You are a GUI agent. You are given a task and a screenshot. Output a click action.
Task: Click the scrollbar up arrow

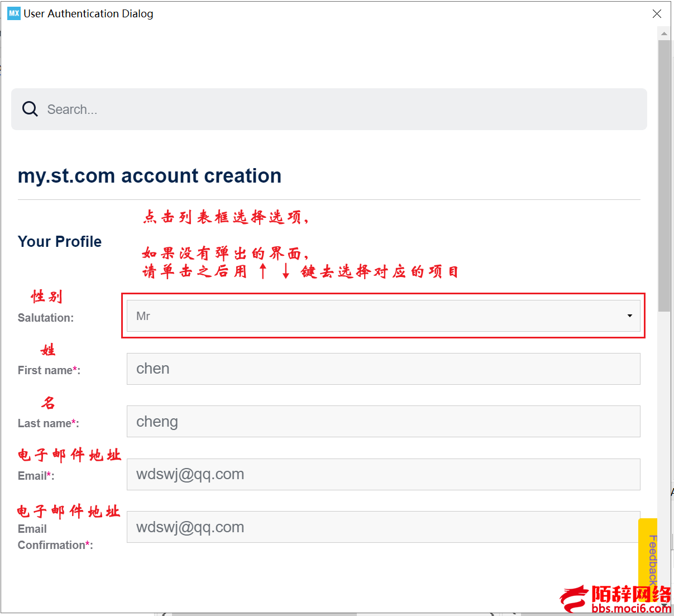click(664, 34)
